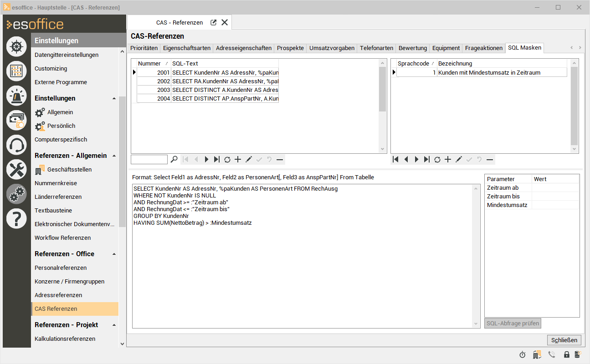This screenshot has height=364, width=590.
Task: Sort by Sprachcode column header
Action: coord(416,63)
